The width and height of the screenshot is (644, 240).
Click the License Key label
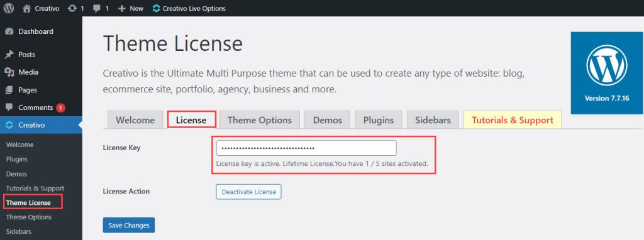point(121,148)
